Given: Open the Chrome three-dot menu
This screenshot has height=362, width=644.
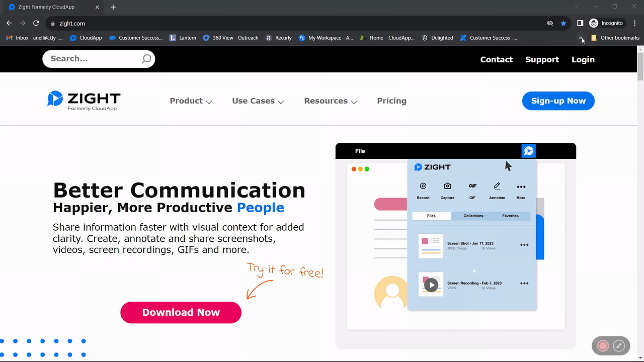Looking at the screenshot, I should [x=635, y=23].
